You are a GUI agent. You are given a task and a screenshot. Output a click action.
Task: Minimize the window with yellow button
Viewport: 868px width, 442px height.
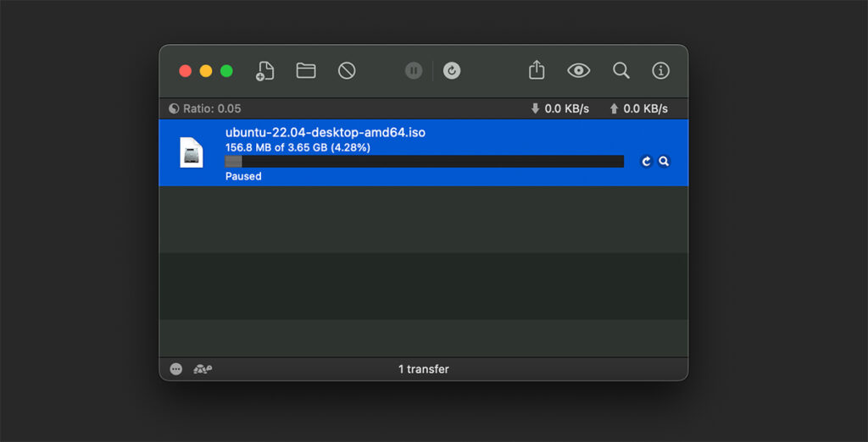click(x=206, y=71)
